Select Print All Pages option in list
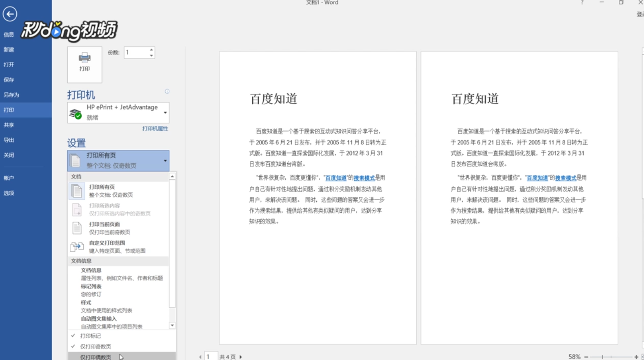 coord(118,191)
